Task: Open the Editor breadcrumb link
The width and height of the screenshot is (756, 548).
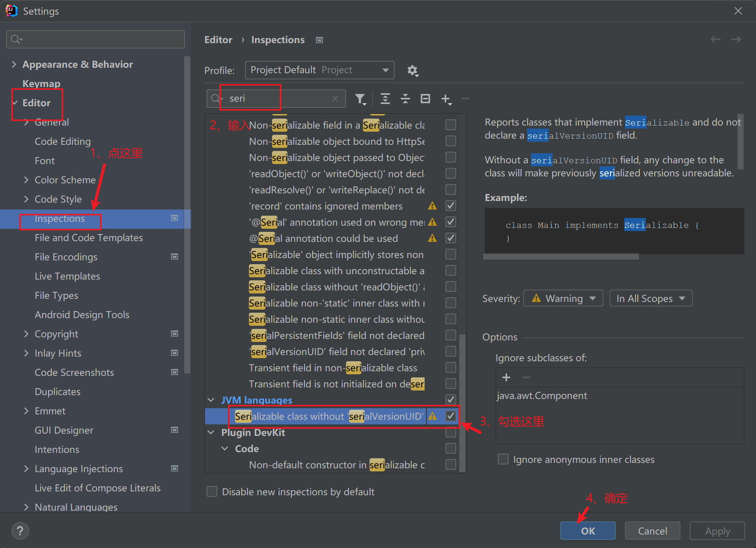Action: 218,40
